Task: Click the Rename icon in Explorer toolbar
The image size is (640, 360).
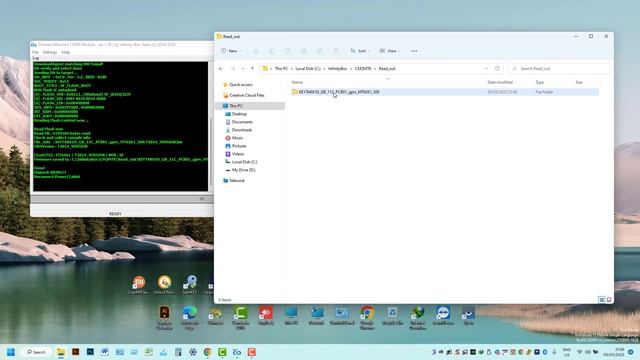Action: [x=304, y=51]
